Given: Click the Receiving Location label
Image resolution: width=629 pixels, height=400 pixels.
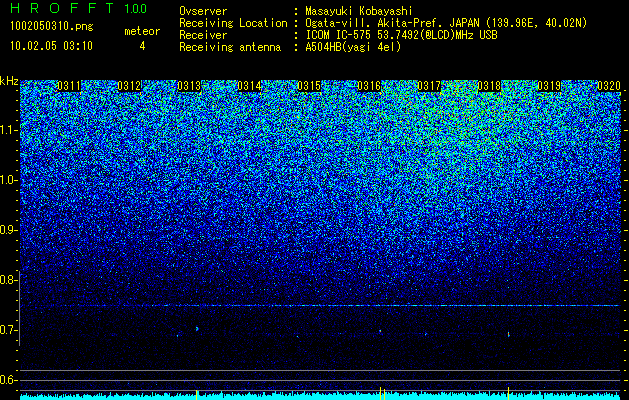Looking at the screenshot, I should click(233, 23).
